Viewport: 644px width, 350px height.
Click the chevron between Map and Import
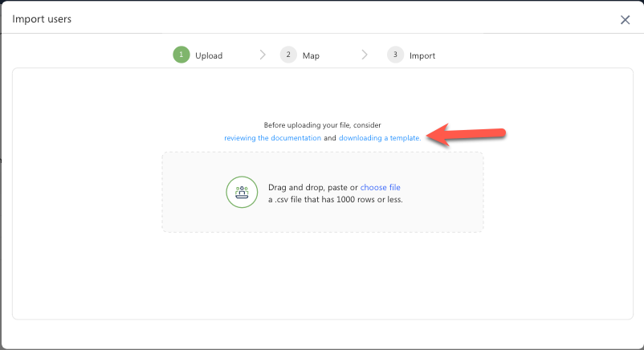365,55
